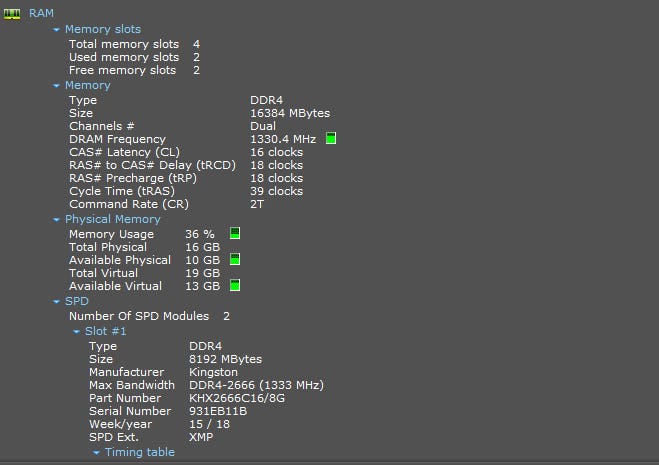The image size is (659, 465).
Task: Click the Available Virtual label
Action: pyautogui.click(x=115, y=286)
